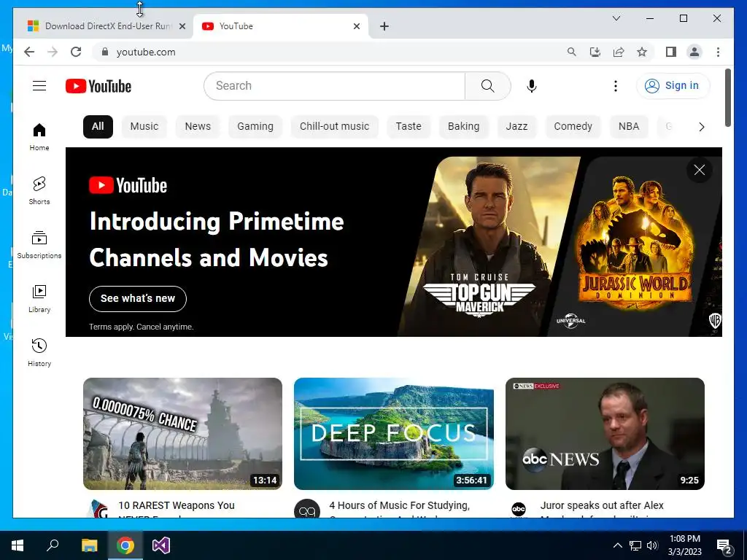The height and width of the screenshot is (560, 747).
Task: Open YouTube settings three-dot menu
Action: [x=616, y=86]
